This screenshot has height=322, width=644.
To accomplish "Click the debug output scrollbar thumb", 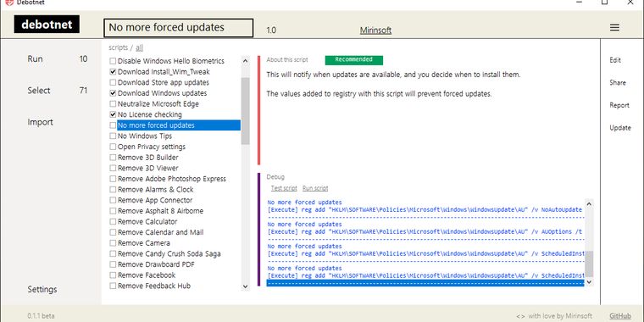I will coord(589,264).
